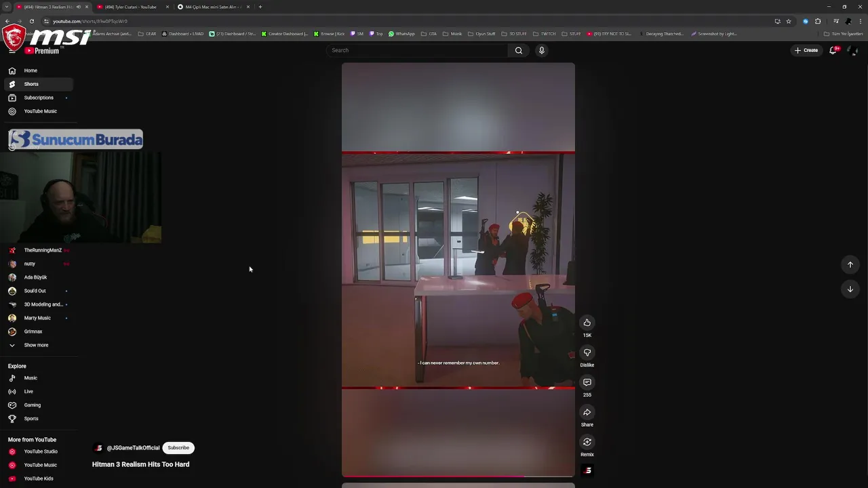Share this Short
Image resolution: width=868 pixels, height=488 pixels.
click(587, 412)
